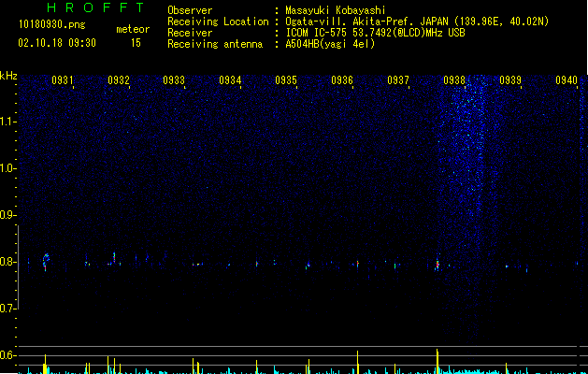Click the 0.7 kHz axis label
The height and width of the screenshot is (374, 588).
tap(8, 309)
